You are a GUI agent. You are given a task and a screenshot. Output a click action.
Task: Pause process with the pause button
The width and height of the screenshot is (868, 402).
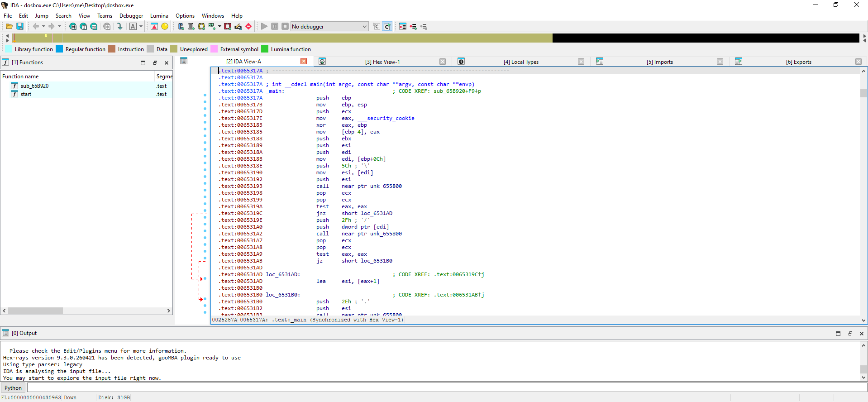pos(275,26)
